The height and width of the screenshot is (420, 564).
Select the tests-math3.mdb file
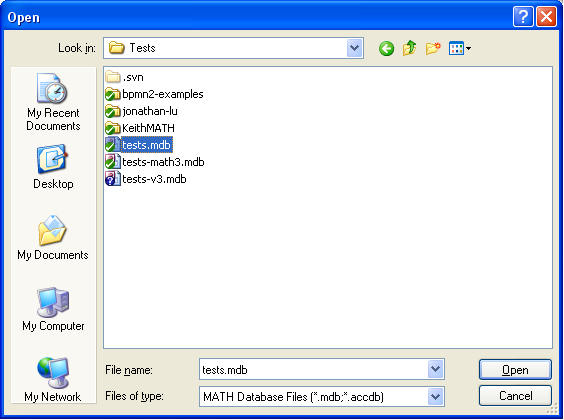155,162
